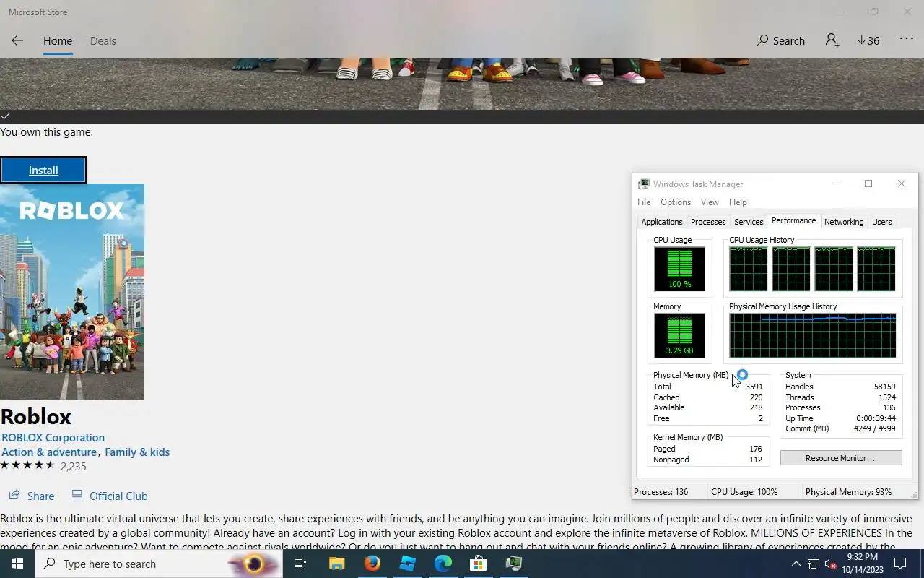Image resolution: width=924 pixels, height=578 pixels.
Task: Show hidden system tray icons
Action: coord(796,564)
